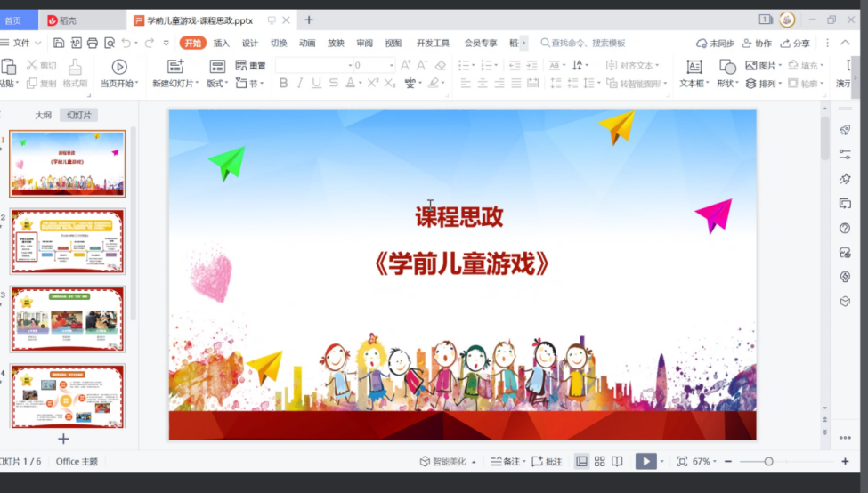This screenshot has width=868, height=493.
Task: Select the second slide thumbnail
Action: (x=68, y=241)
